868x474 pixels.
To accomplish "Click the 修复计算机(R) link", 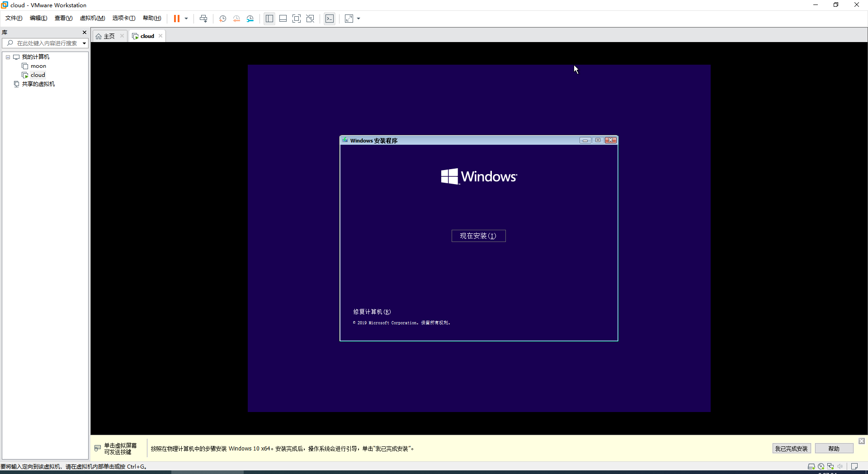I will point(372,312).
